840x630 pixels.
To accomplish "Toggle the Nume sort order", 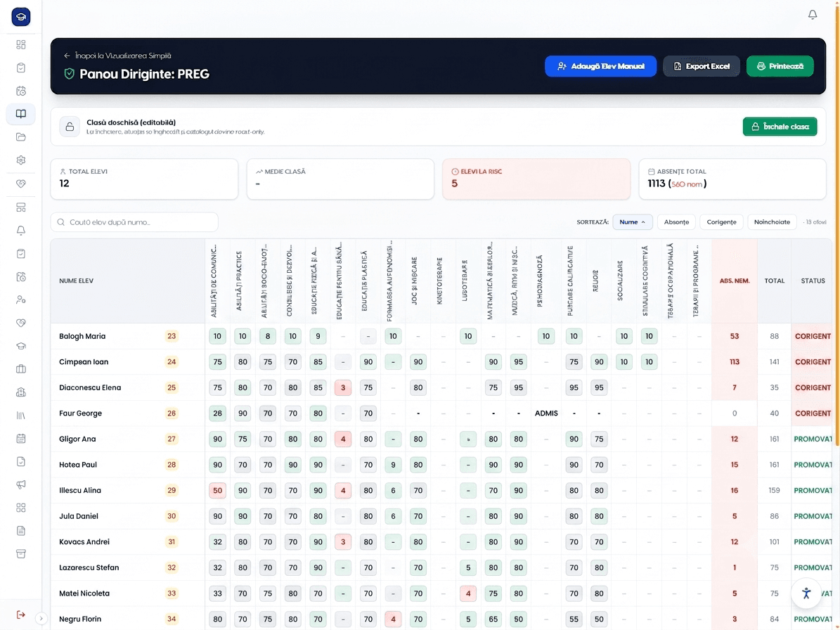I will point(632,221).
